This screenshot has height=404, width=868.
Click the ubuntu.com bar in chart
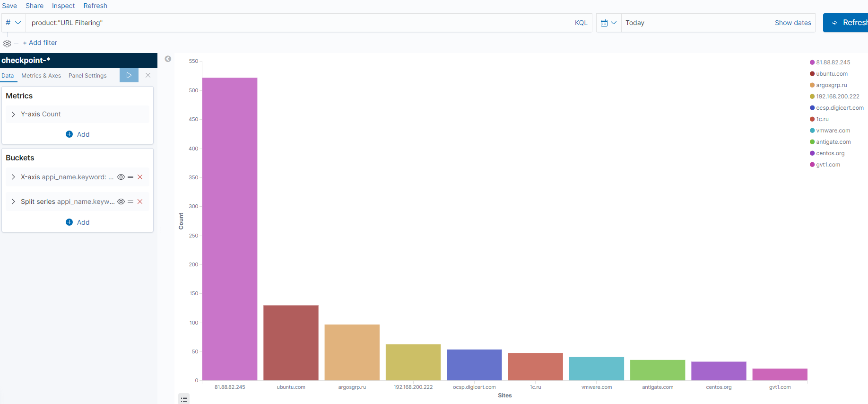tap(291, 343)
